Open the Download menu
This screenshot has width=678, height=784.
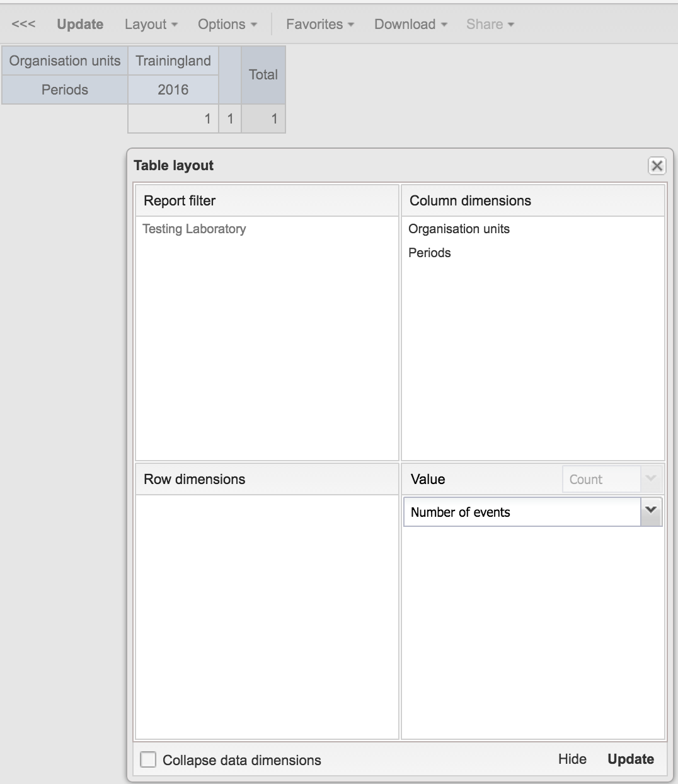click(x=410, y=24)
